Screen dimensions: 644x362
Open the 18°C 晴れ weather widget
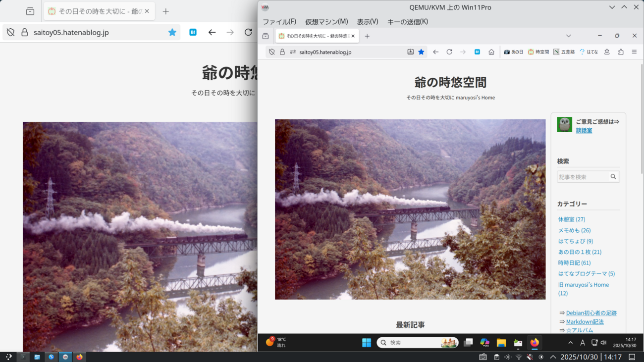point(276,342)
